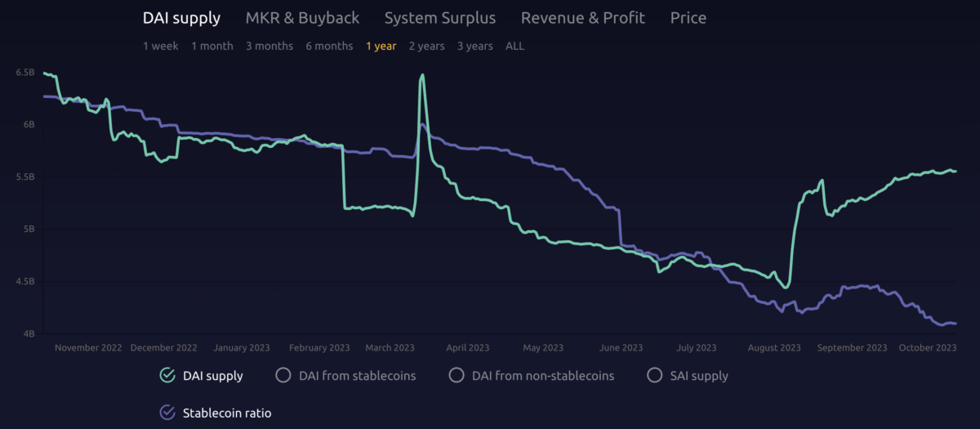Select the Revenue & Profit tab
Image resolution: width=980 pixels, height=429 pixels.
[x=582, y=18]
